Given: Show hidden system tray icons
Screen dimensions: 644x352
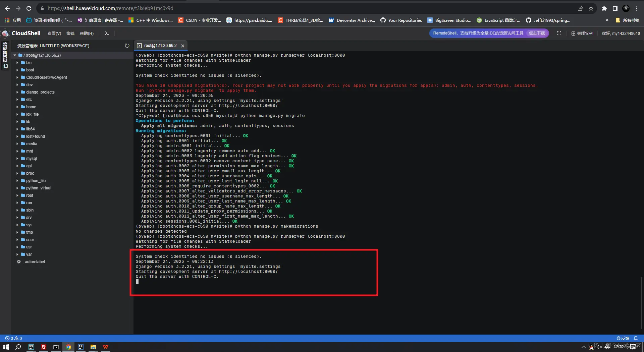Looking at the screenshot, I should (584, 347).
